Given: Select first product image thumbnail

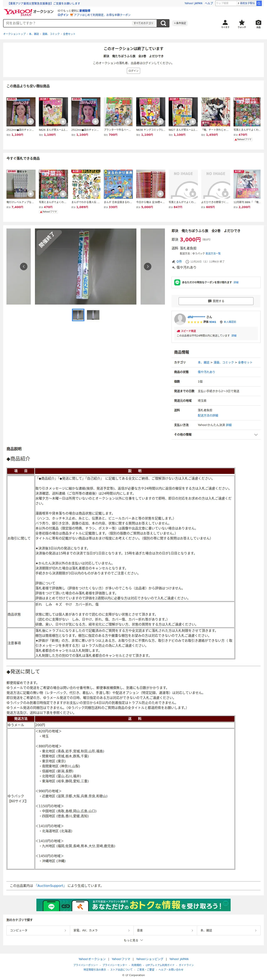Looking at the screenshot, I should click(x=78, y=315).
